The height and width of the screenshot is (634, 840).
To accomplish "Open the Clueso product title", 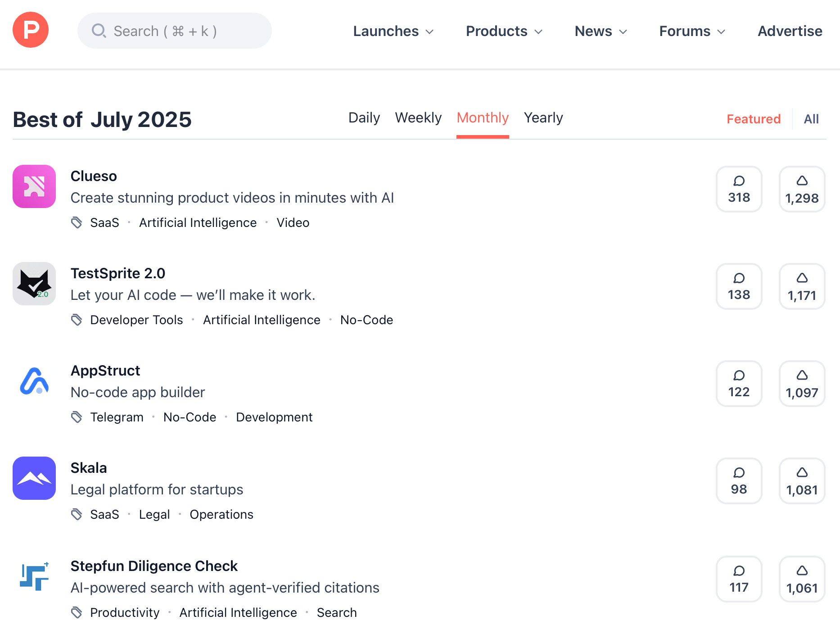I will (94, 176).
